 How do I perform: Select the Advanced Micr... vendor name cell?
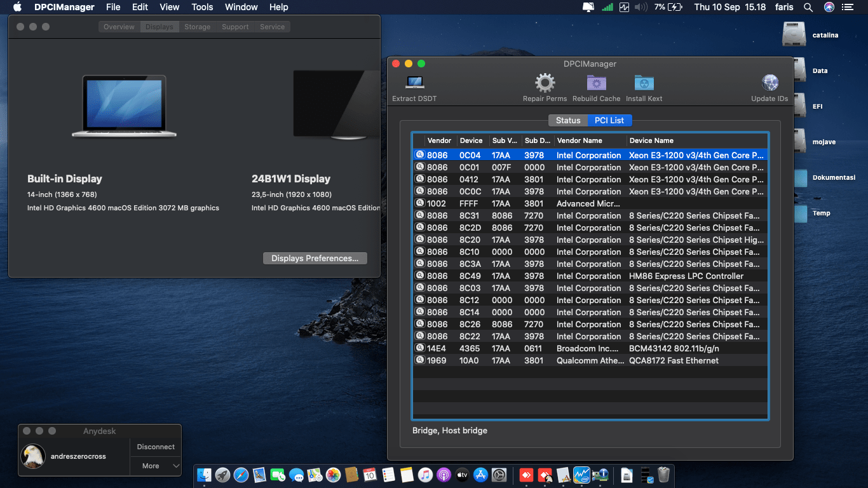click(x=588, y=203)
